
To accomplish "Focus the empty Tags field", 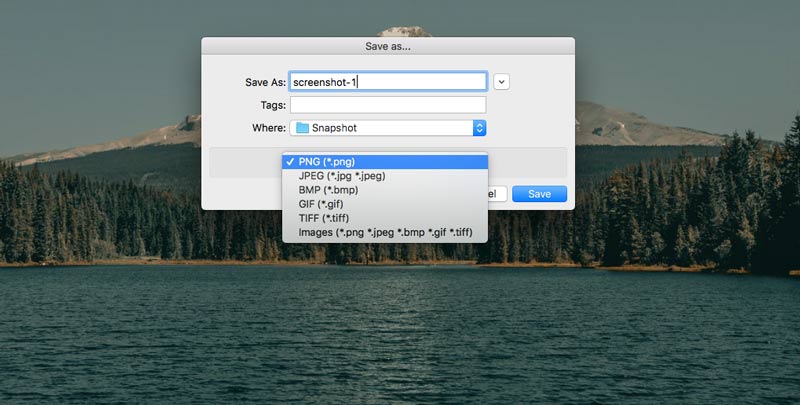I will [x=388, y=105].
